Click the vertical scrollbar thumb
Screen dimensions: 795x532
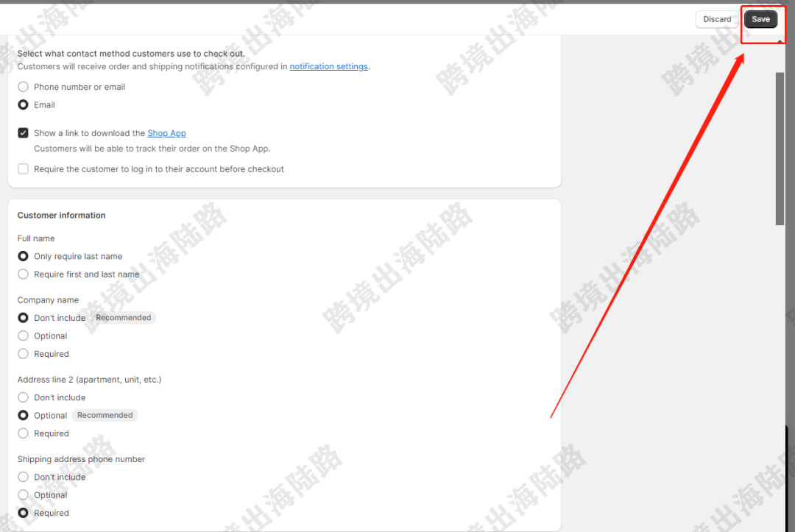click(x=780, y=149)
